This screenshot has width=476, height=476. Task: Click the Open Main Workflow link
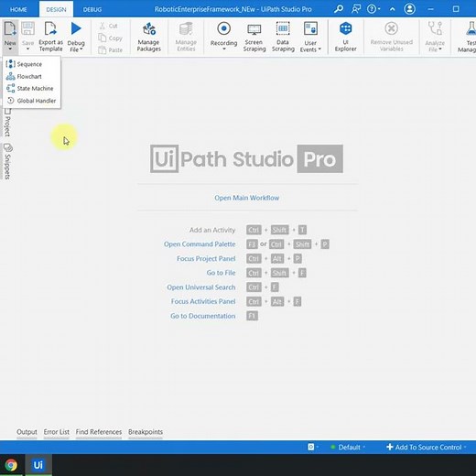pos(246,198)
